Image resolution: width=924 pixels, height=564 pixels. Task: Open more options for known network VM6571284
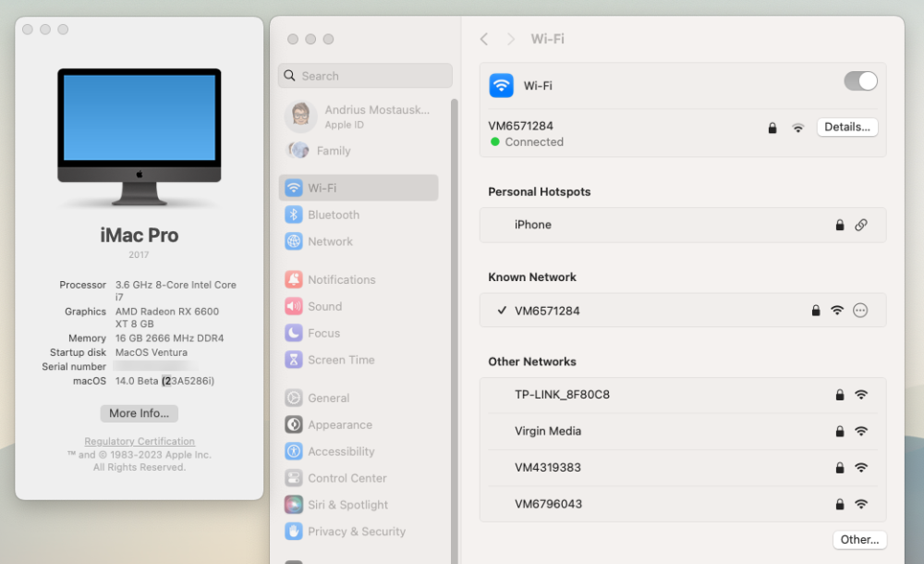click(x=859, y=311)
